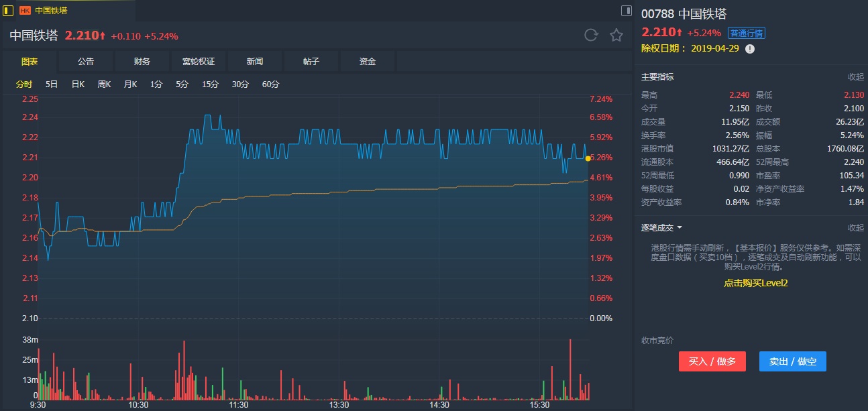Click the yellow current price marker on chart
The width and height of the screenshot is (868, 411).
pyautogui.click(x=588, y=158)
